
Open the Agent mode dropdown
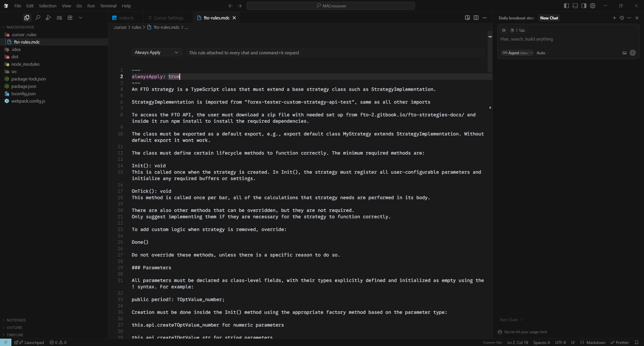[x=517, y=53]
